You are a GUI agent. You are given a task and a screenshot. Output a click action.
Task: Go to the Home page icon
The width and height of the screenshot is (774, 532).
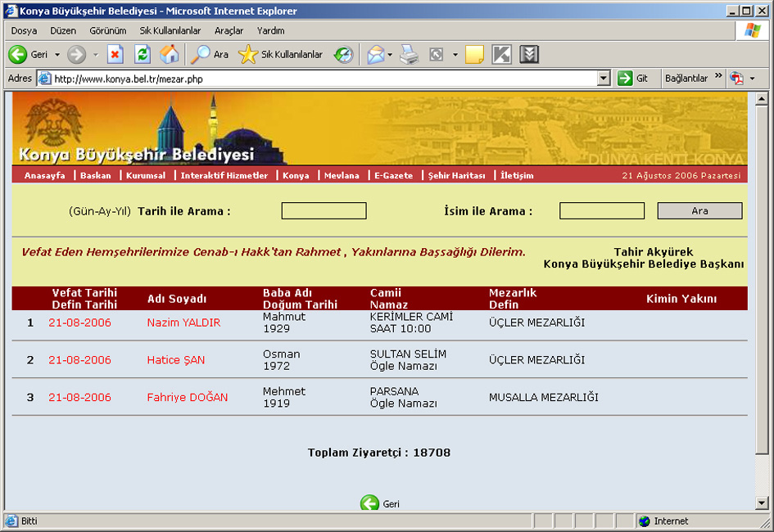click(170, 54)
